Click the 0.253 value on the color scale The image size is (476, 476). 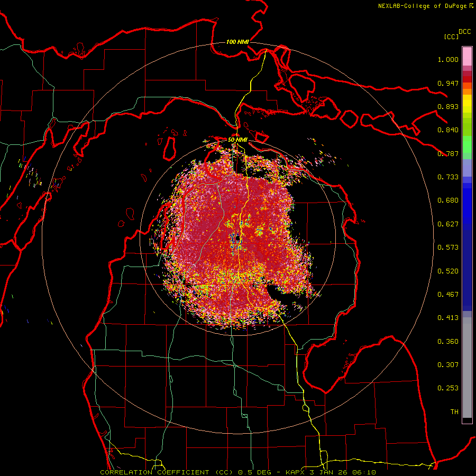coord(448,388)
